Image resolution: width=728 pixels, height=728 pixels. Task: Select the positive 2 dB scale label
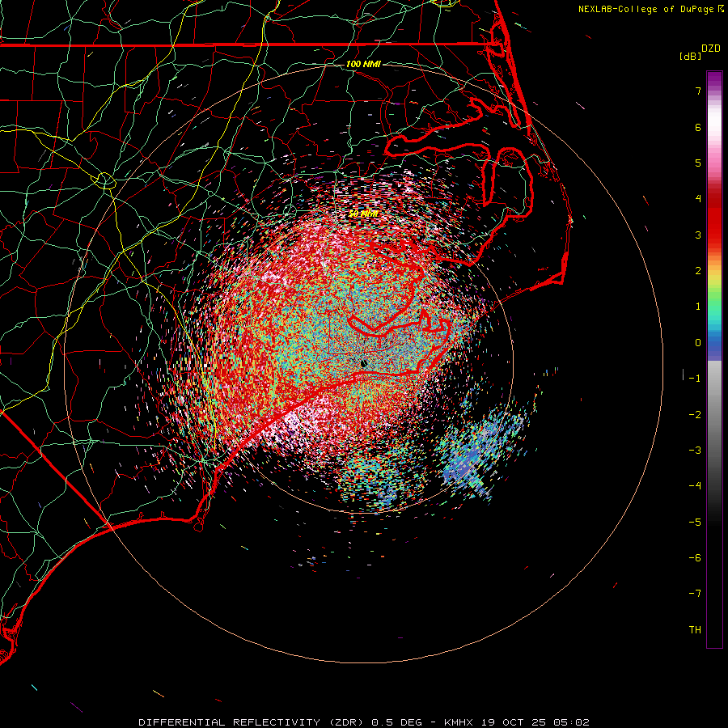(x=698, y=271)
